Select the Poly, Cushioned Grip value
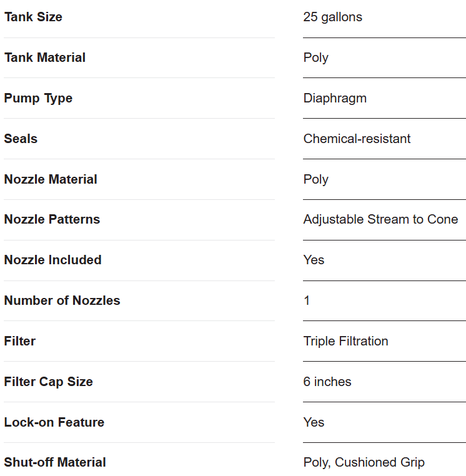This screenshot has width=466, height=476. pyautogui.click(x=364, y=463)
